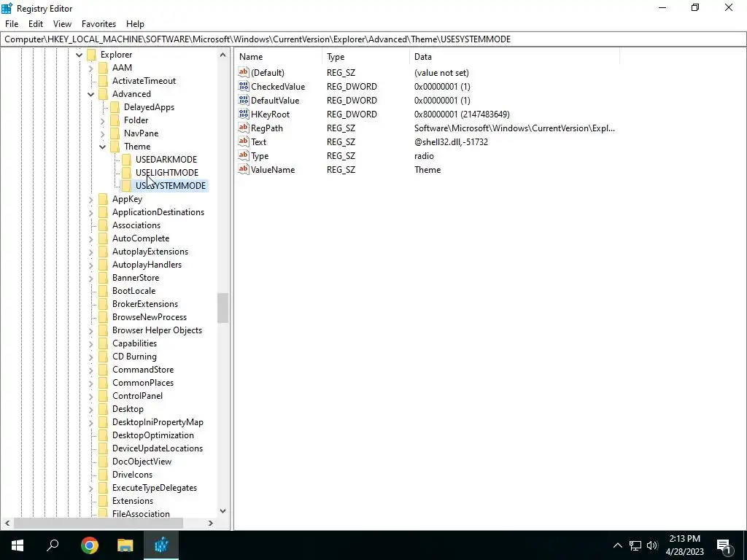
Task: Click the ActivateTimeout folder icon
Action: point(104,81)
